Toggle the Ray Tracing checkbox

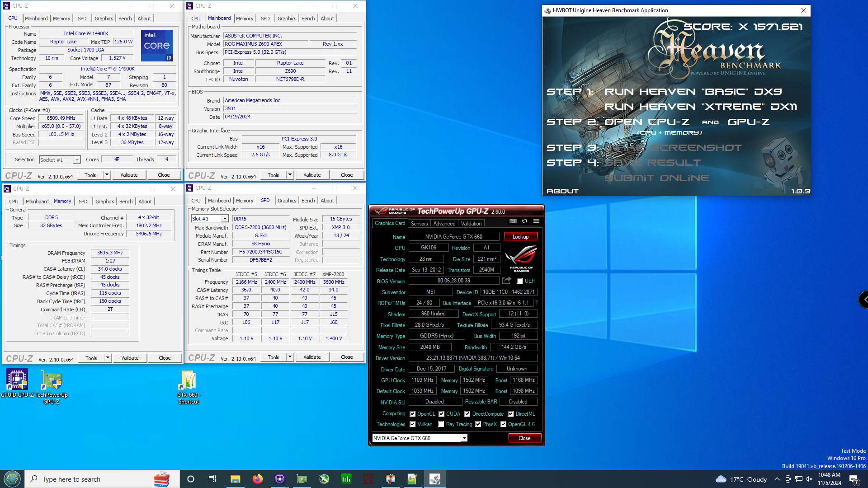pos(441,424)
